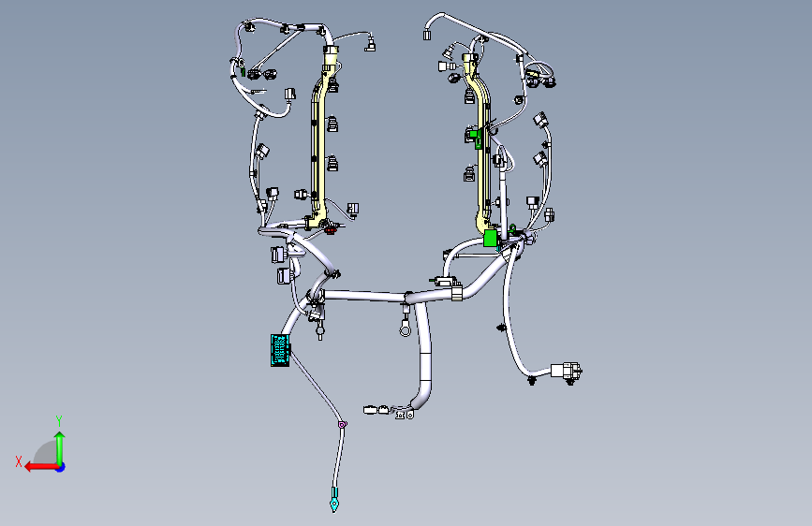Click the gray quarter-circle plane of the triad
The width and height of the screenshot is (812, 526).
tap(46, 453)
